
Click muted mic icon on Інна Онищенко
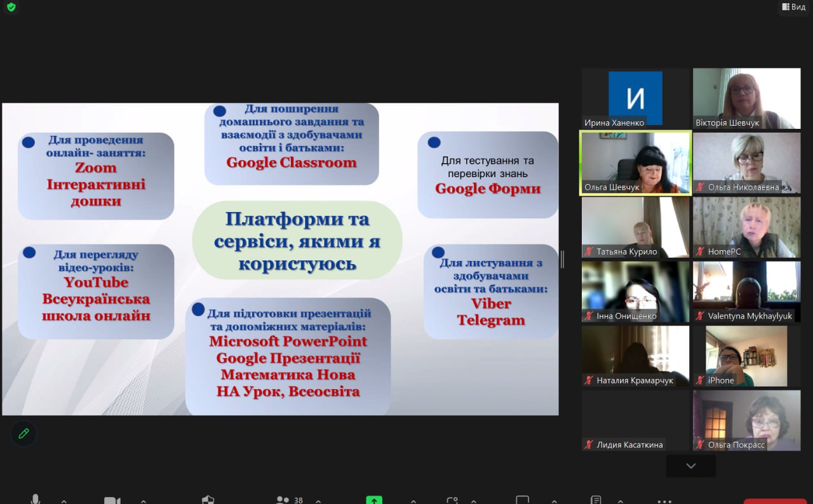(x=589, y=315)
